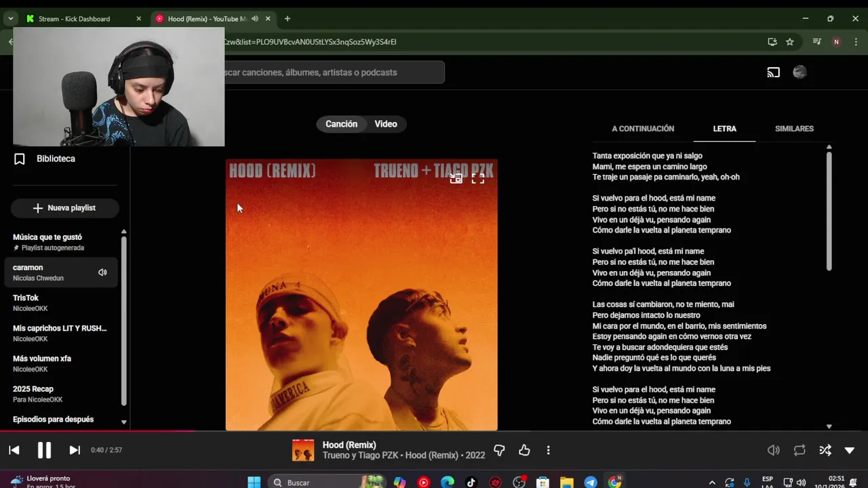This screenshot has width=868, height=488.
Task: Like Hood (Remix) with thumbs up
Action: pyautogui.click(x=524, y=450)
